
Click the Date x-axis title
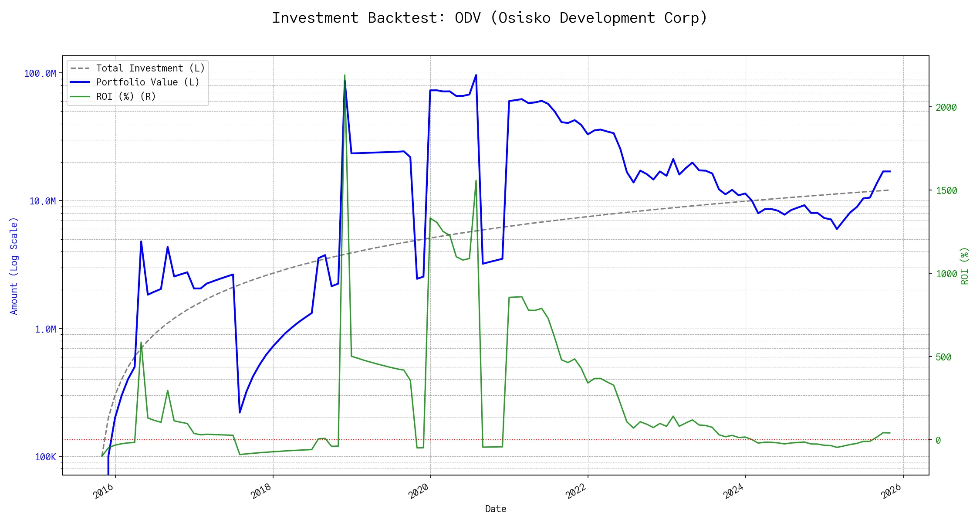[x=496, y=509]
